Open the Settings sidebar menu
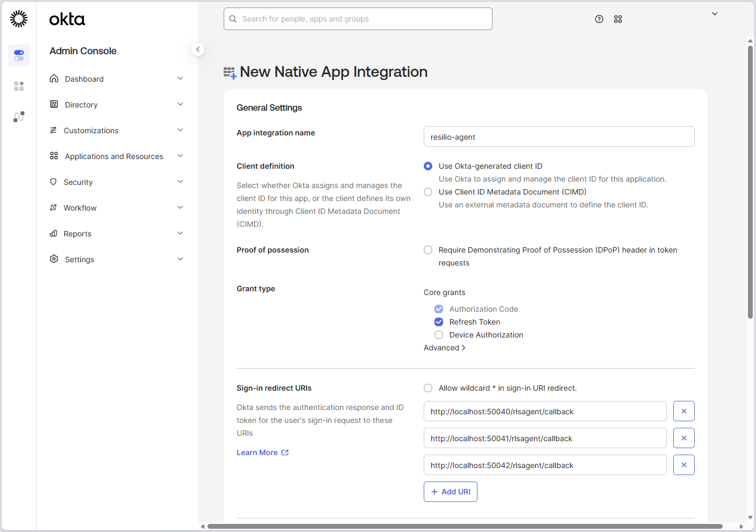 117,260
